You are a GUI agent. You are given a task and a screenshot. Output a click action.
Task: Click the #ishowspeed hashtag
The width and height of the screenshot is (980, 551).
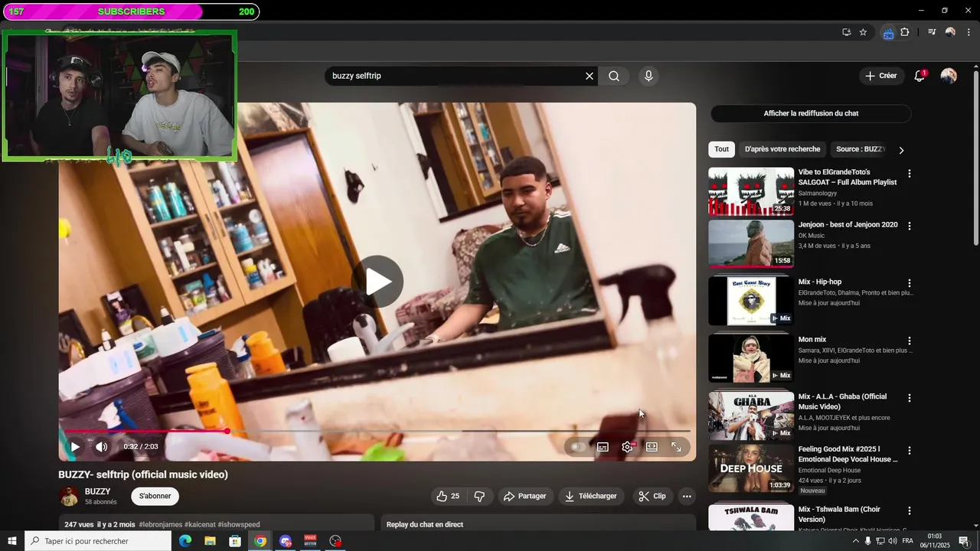coord(239,525)
